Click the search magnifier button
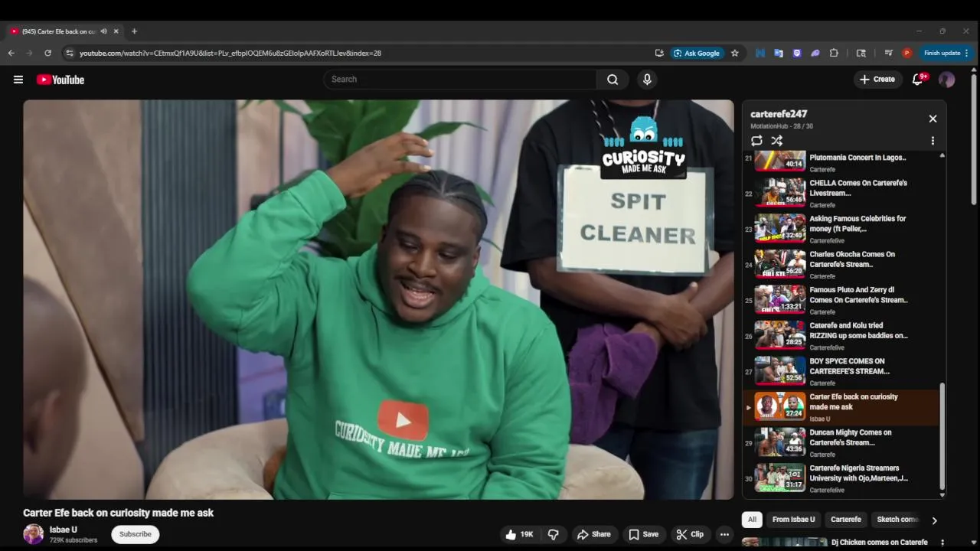 [x=612, y=80]
